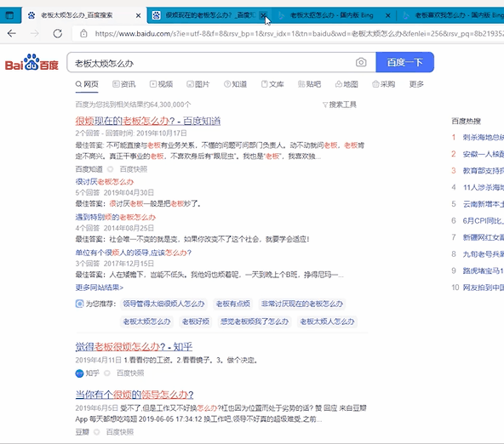Click the browser forward arrow
The image size is (504, 444).
pyautogui.click(x=34, y=33)
